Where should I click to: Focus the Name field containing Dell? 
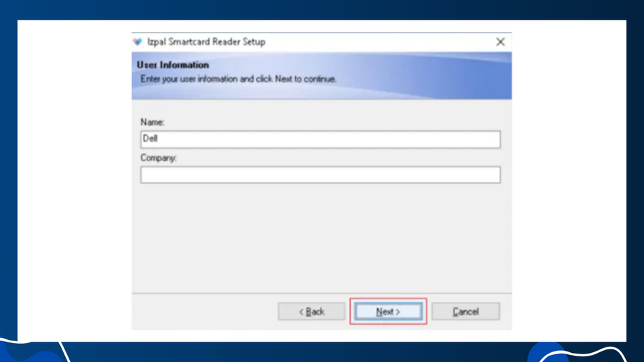321,139
